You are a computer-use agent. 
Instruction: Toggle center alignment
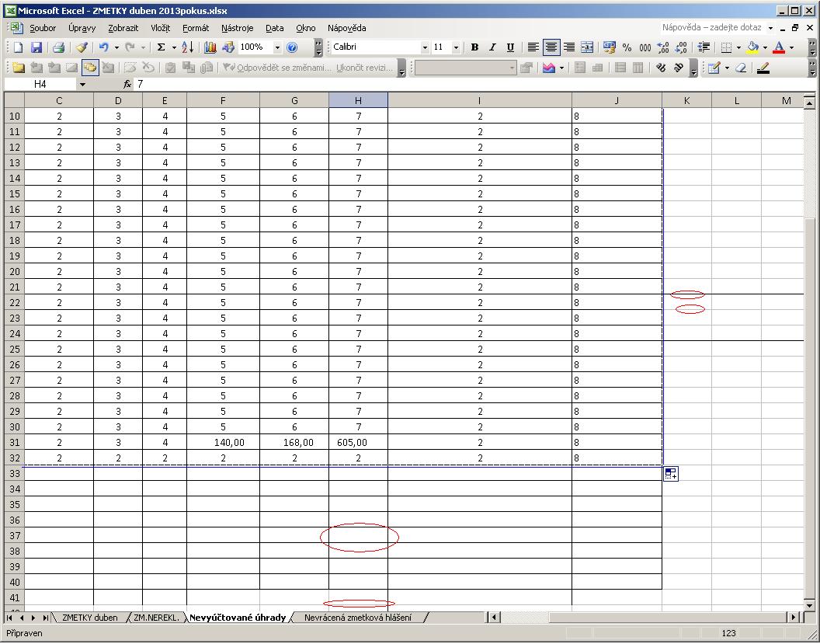click(x=551, y=47)
